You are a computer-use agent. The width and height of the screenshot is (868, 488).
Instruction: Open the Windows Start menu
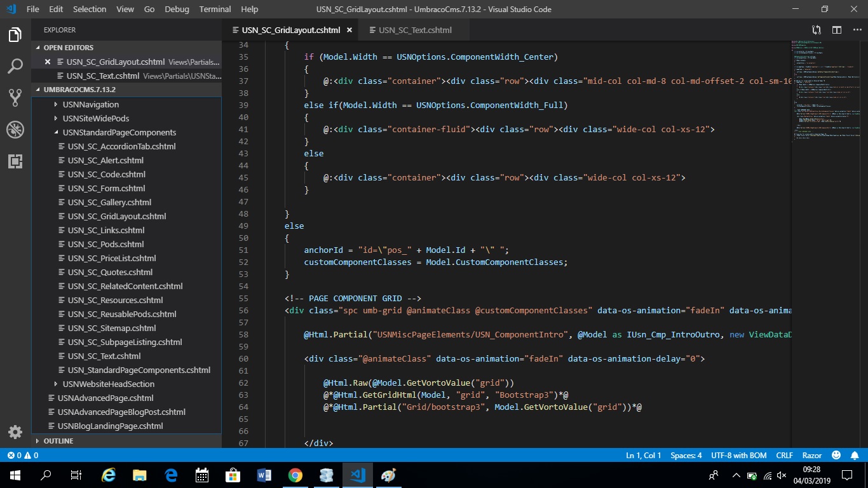pos(15,475)
